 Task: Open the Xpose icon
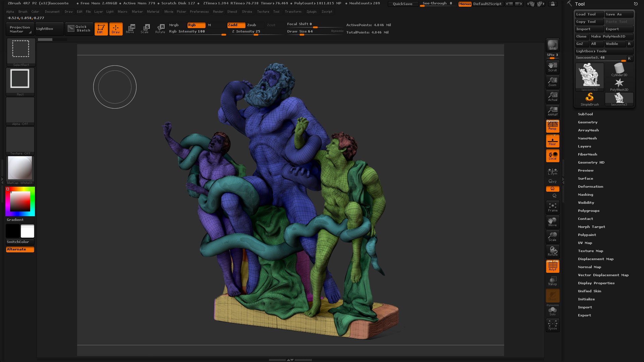552,325
